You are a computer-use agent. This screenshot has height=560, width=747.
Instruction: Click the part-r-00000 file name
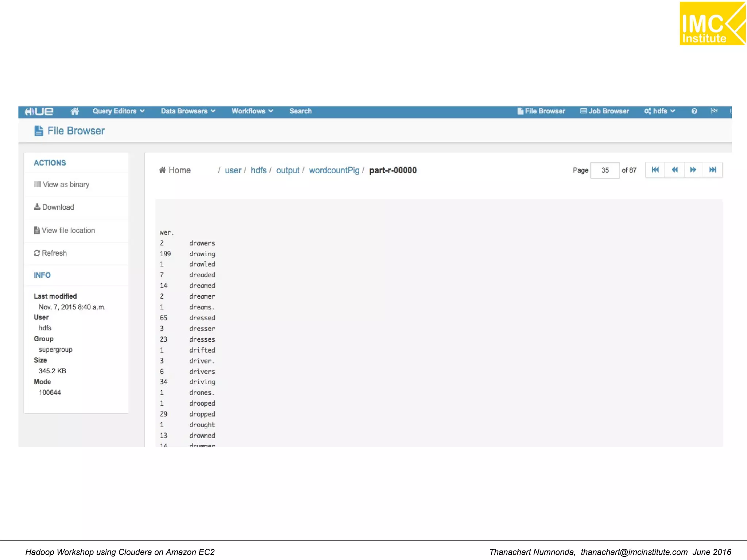(x=393, y=170)
